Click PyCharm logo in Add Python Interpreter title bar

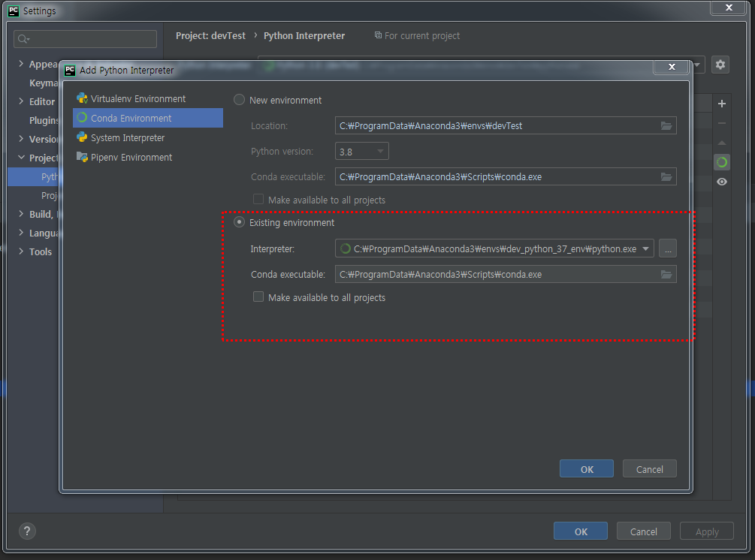[70, 71]
